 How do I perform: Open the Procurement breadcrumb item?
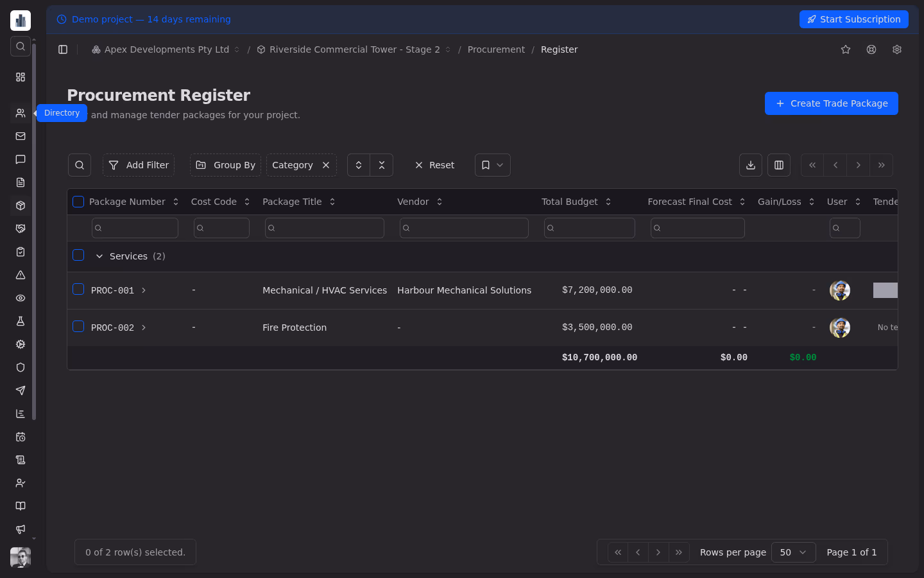(496, 49)
